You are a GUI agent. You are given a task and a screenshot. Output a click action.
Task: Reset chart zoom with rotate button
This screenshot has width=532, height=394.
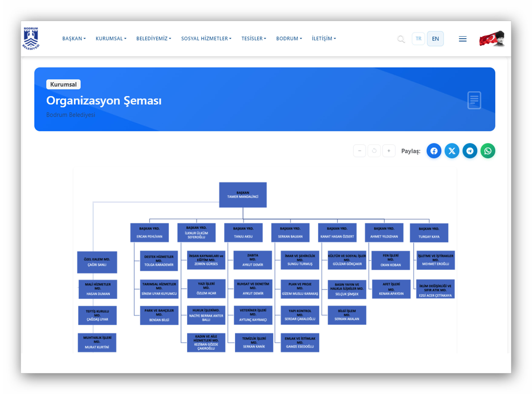click(374, 151)
